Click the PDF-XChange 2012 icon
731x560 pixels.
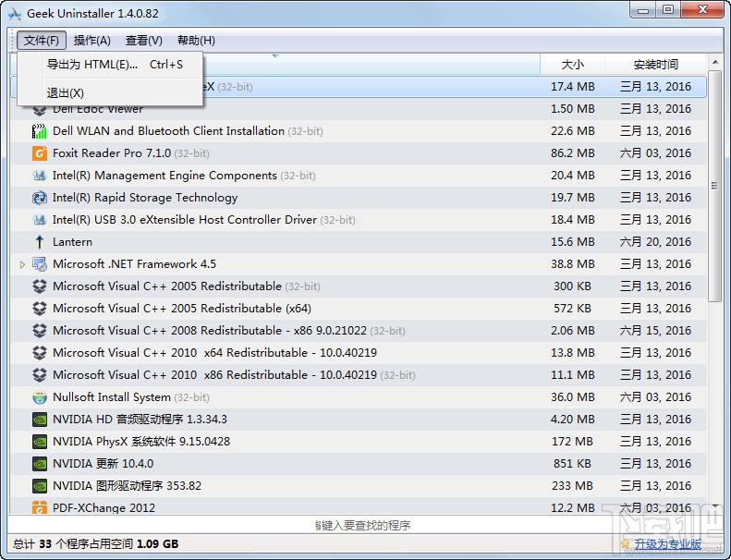tap(40, 506)
